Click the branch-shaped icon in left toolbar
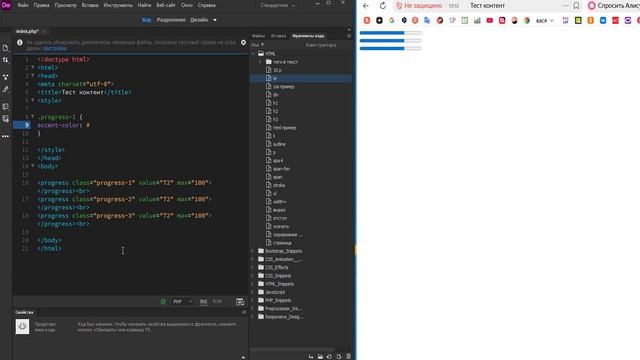 5,77
